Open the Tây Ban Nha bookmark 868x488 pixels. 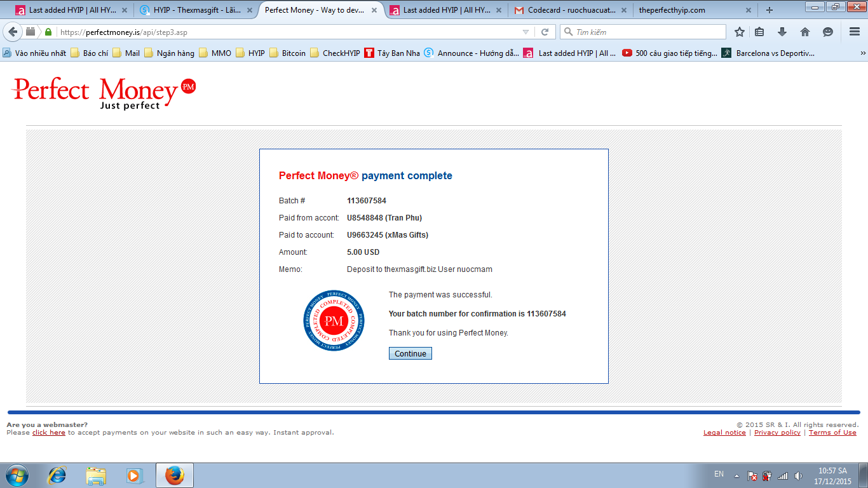(x=392, y=53)
